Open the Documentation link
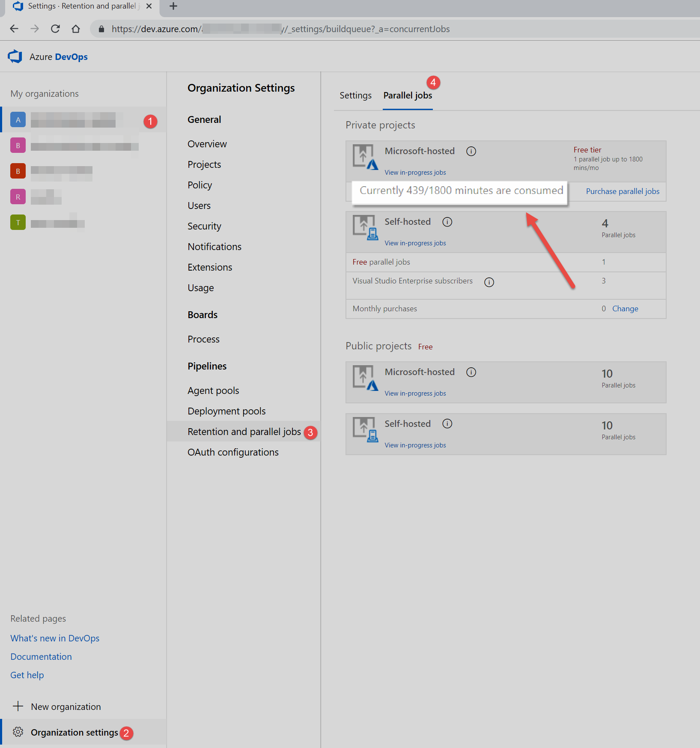 click(x=41, y=657)
